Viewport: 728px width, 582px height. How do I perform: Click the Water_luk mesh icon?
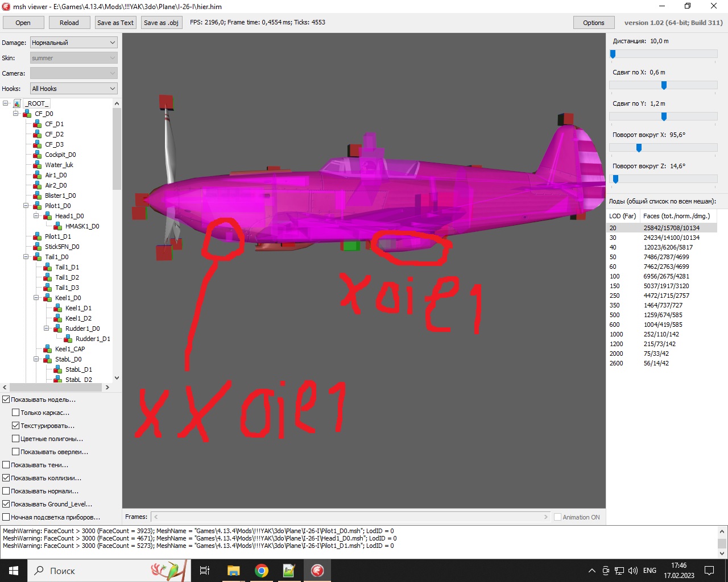[x=38, y=165]
